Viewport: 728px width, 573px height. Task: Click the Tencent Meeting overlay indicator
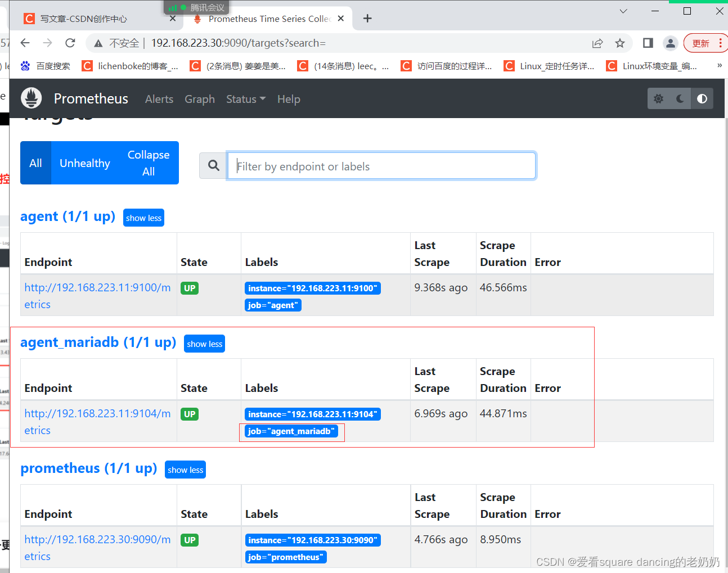pos(196,7)
